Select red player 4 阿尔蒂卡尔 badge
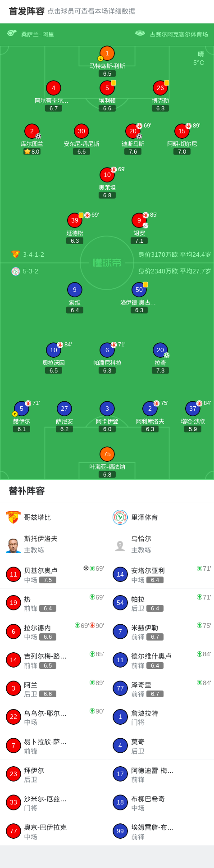Image resolution: width=214 pixels, height=868 pixels. (54, 88)
